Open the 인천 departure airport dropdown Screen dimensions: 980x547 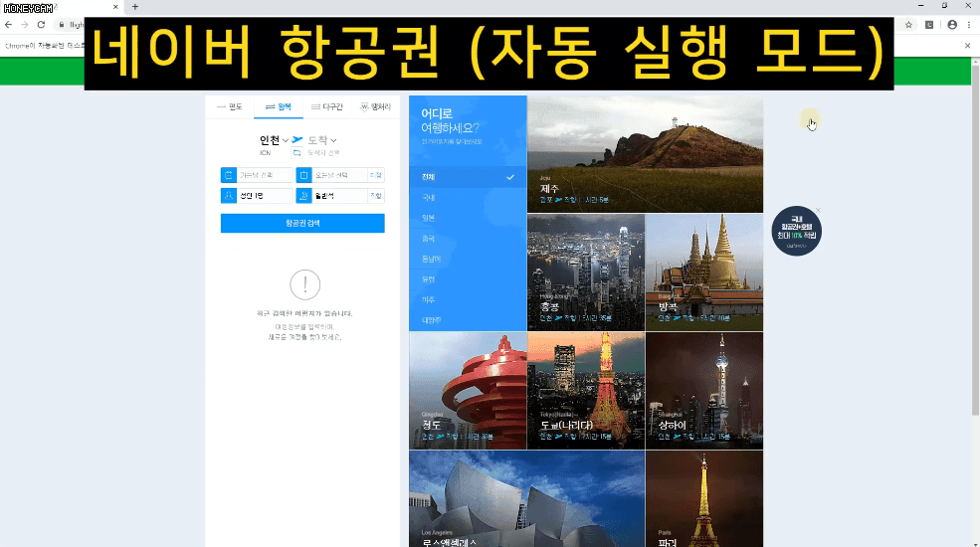coord(274,140)
